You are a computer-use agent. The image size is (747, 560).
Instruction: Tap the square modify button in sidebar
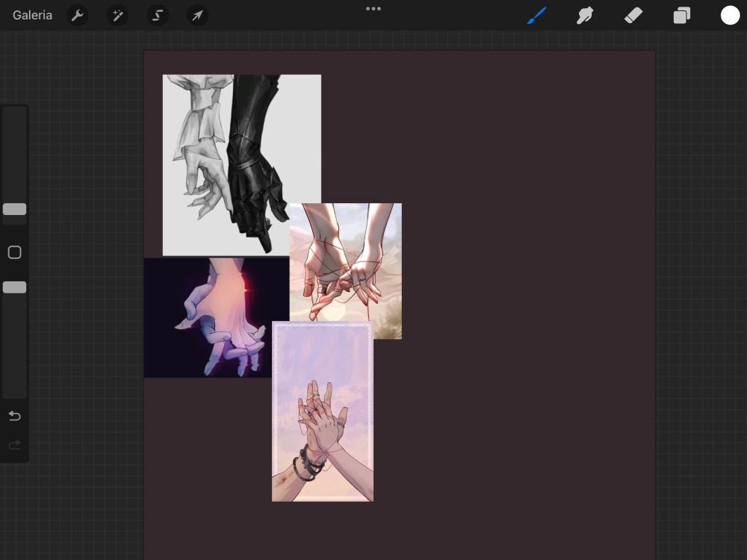click(x=14, y=252)
